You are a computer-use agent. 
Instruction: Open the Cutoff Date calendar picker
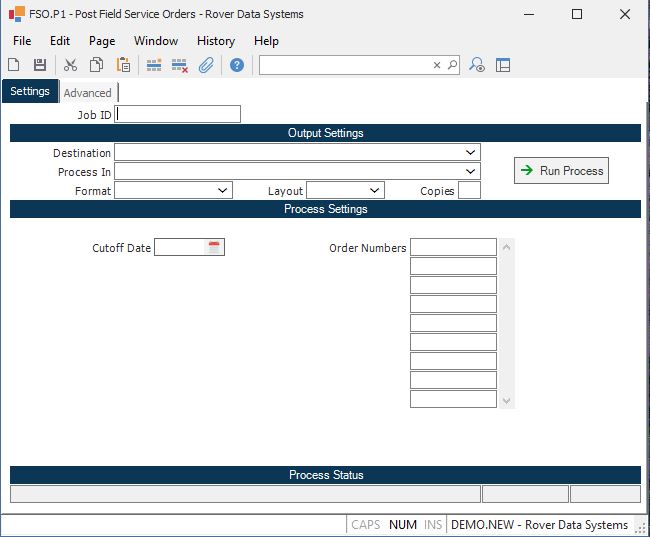(213, 247)
